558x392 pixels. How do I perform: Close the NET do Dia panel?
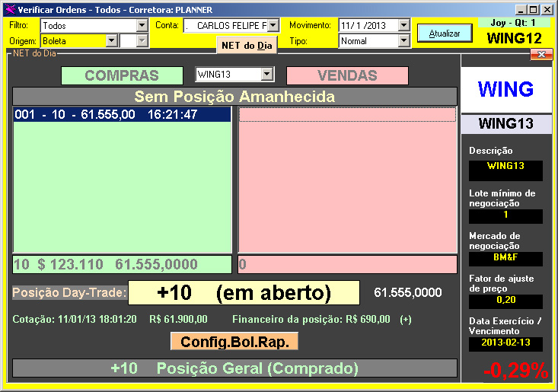coord(540,54)
